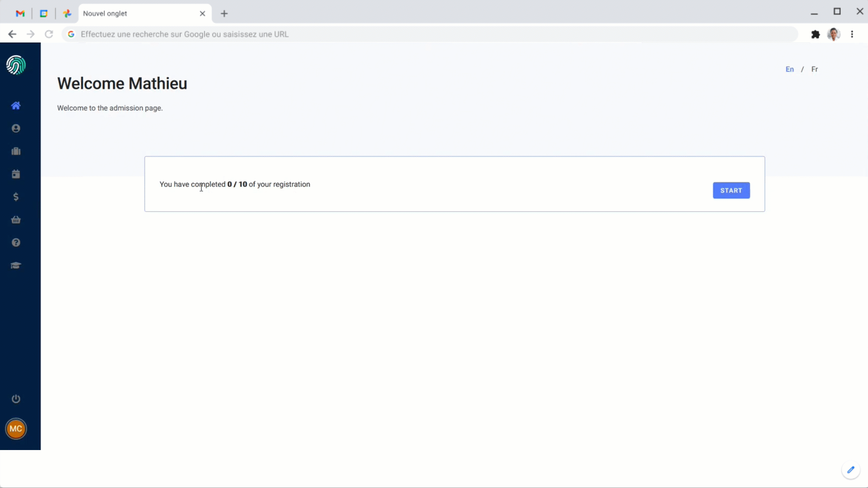Screen dimensions: 868x488
Task: Open the Gmail pinned tab
Action: tap(20, 14)
